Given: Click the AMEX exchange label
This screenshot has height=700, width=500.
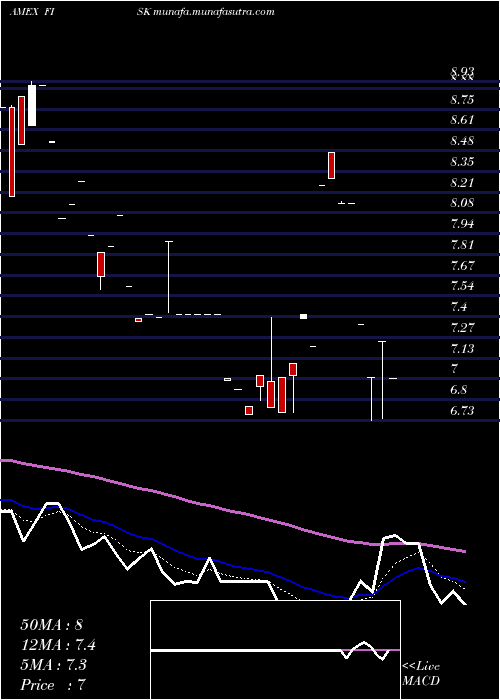Looking at the screenshot, I should coord(24,12).
